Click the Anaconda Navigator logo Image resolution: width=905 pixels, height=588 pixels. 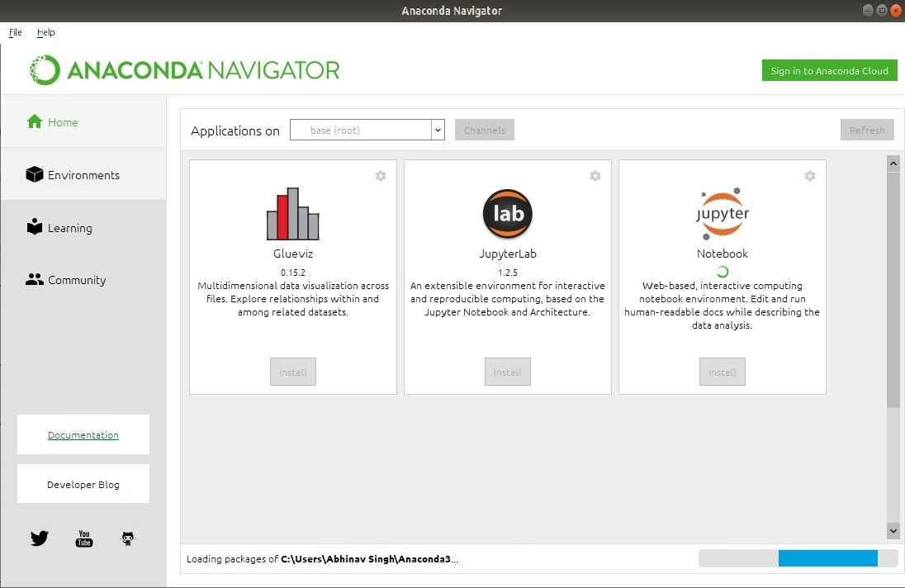pyautogui.click(x=185, y=70)
